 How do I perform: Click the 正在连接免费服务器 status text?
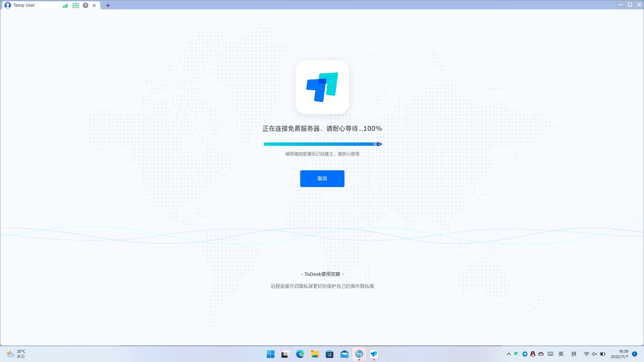click(322, 129)
